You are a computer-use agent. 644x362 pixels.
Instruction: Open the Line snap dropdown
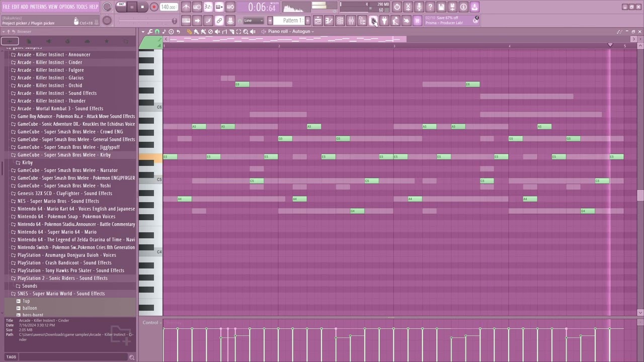point(253,21)
